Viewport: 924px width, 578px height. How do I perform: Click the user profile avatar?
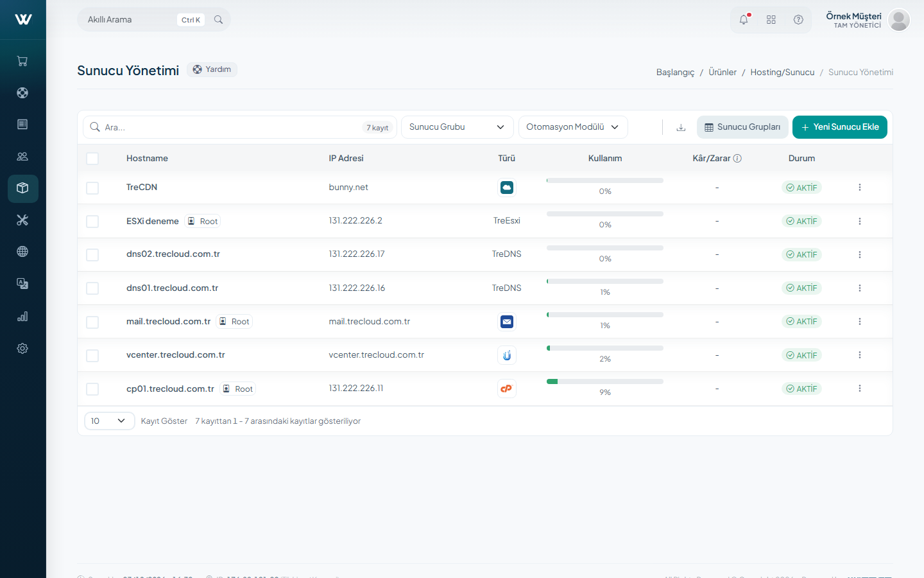pos(899,20)
